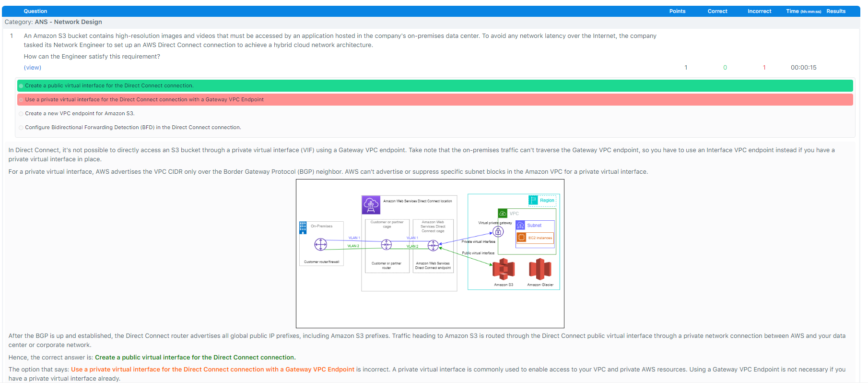Screen dimensions: 868x383
Task: Click the orange incorrect-option text in explanation
Action: tap(213, 370)
